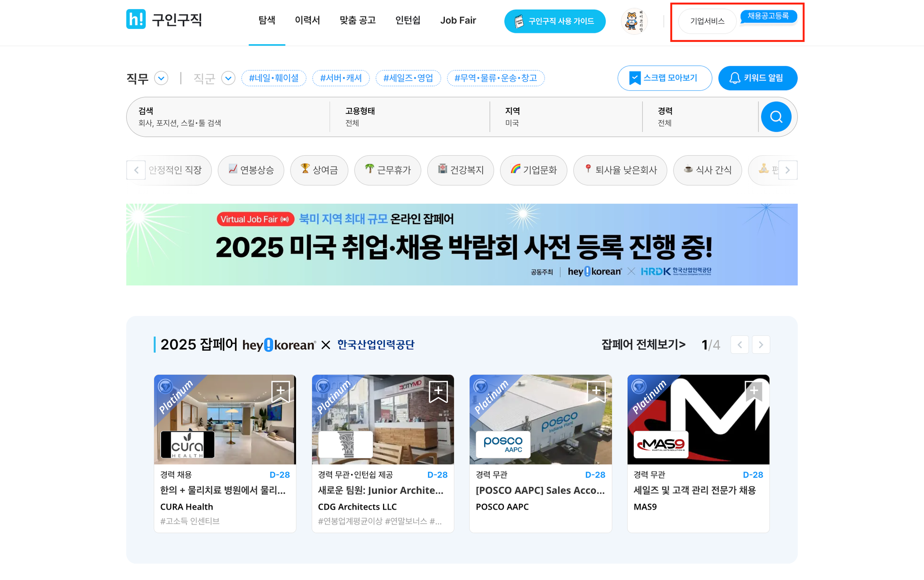Open the tiger mascot profile avatar
This screenshot has height=580, width=924.
[x=634, y=21]
